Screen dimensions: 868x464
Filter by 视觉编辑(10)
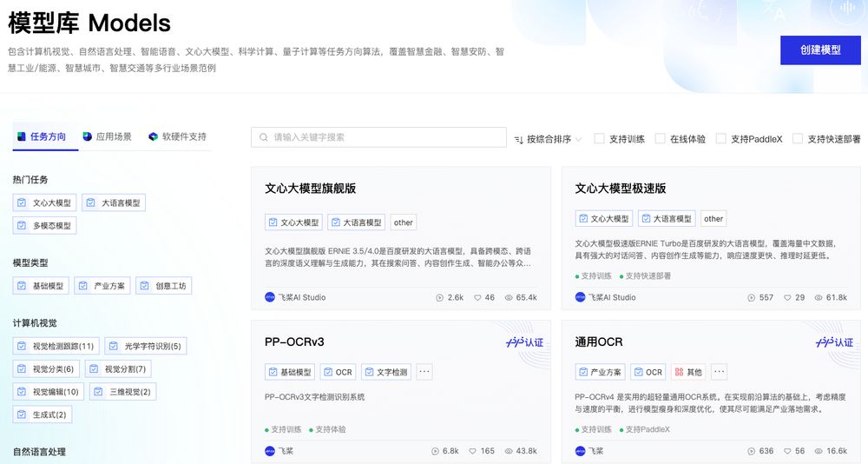pyautogui.click(x=48, y=391)
